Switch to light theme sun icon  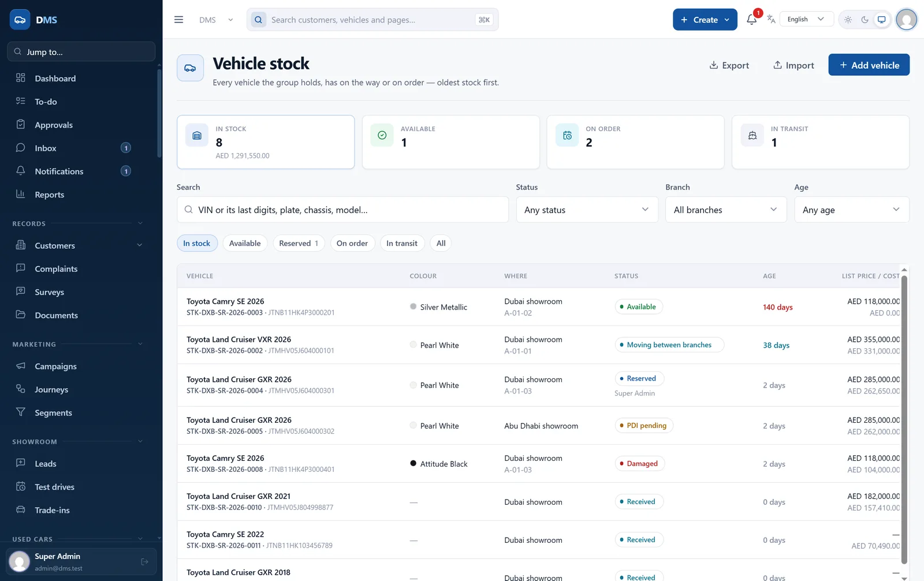point(848,20)
